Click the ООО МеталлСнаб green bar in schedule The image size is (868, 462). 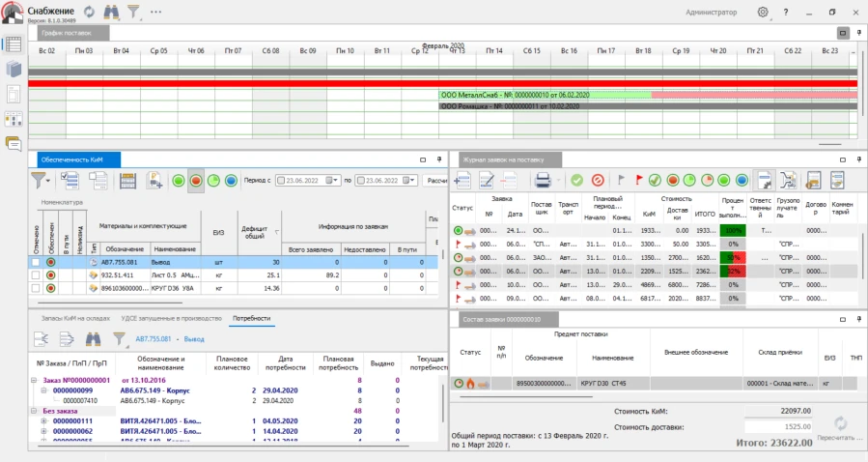click(x=545, y=95)
